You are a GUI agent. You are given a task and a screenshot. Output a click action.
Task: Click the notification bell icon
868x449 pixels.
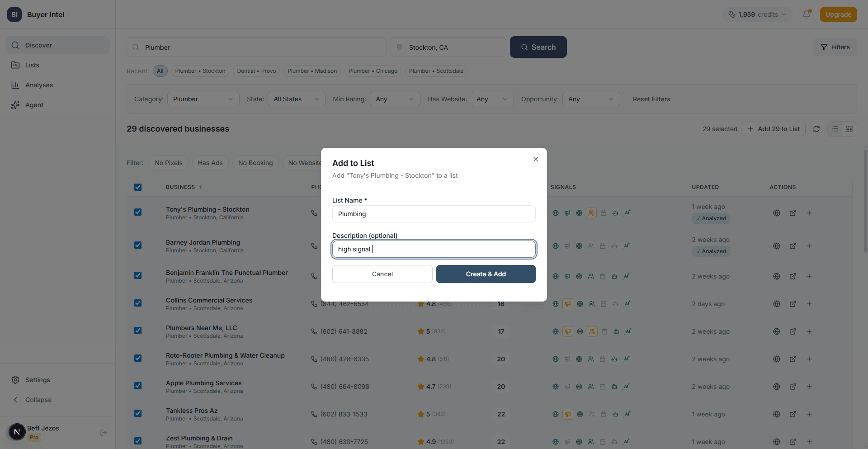pyautogui.click(x=807, y=14)
